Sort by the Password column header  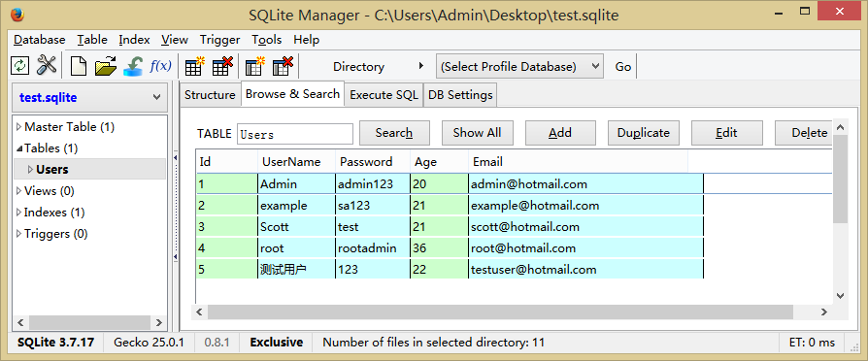click(x=373, y=162)
